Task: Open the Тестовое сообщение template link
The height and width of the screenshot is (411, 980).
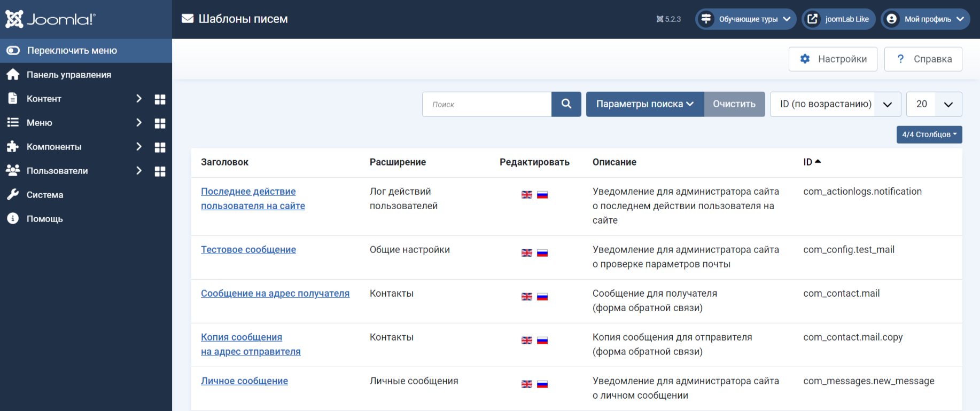Action: pos(248,250)
